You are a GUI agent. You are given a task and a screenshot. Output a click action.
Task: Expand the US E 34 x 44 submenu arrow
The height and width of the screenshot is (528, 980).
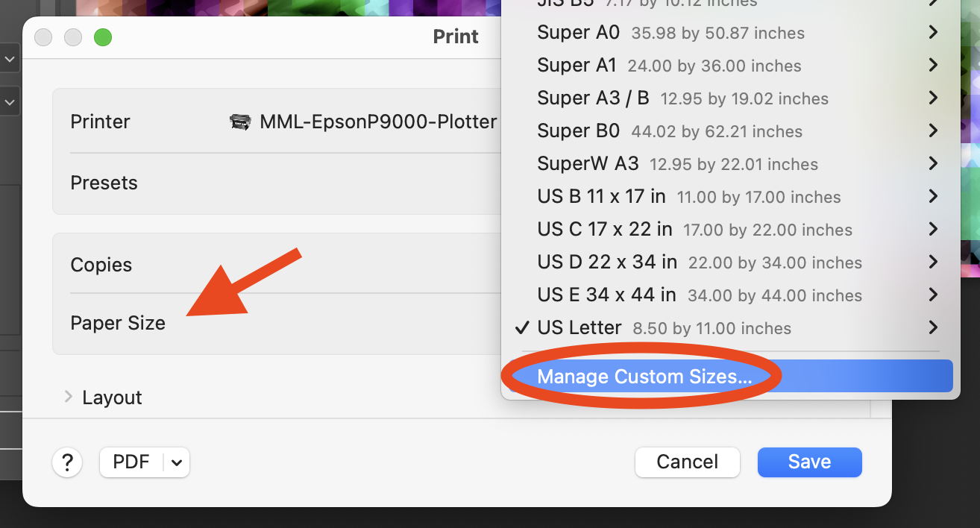tap(932, 295)
